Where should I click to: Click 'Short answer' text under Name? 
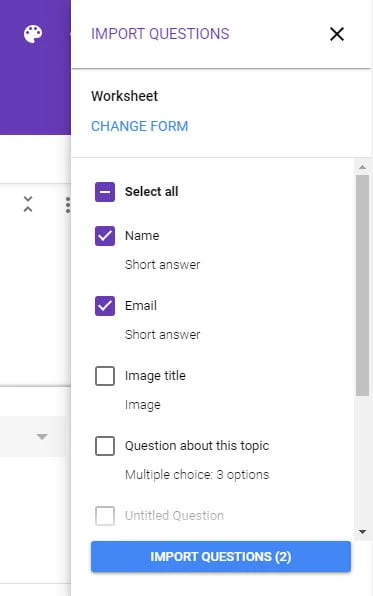coord(162,265)
